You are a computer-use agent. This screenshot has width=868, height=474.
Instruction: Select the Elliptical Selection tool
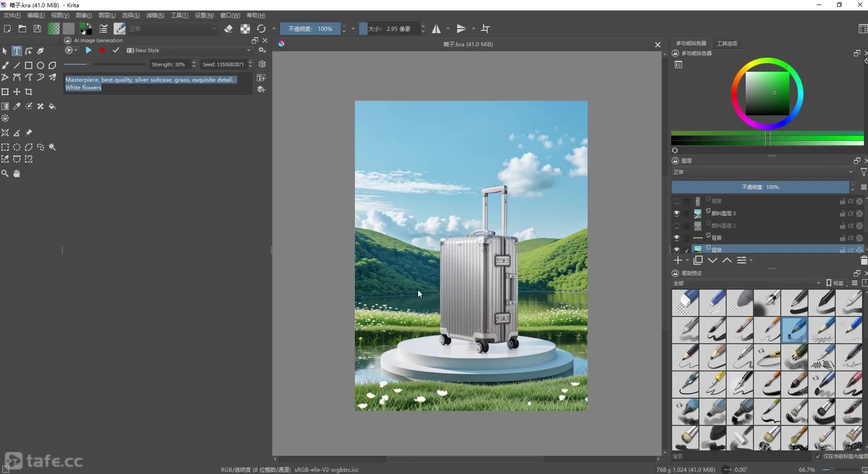[17, 147]
